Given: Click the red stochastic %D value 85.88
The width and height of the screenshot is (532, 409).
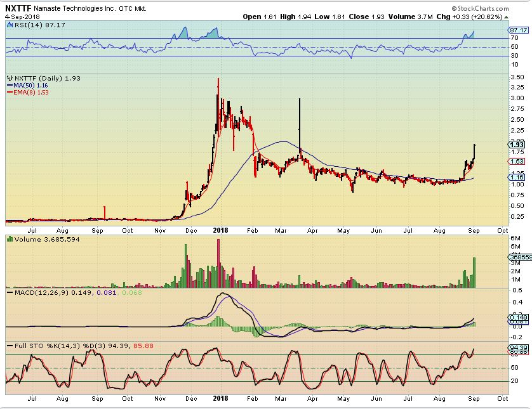Looking at the screenshot, I should [x=143, y=346].
